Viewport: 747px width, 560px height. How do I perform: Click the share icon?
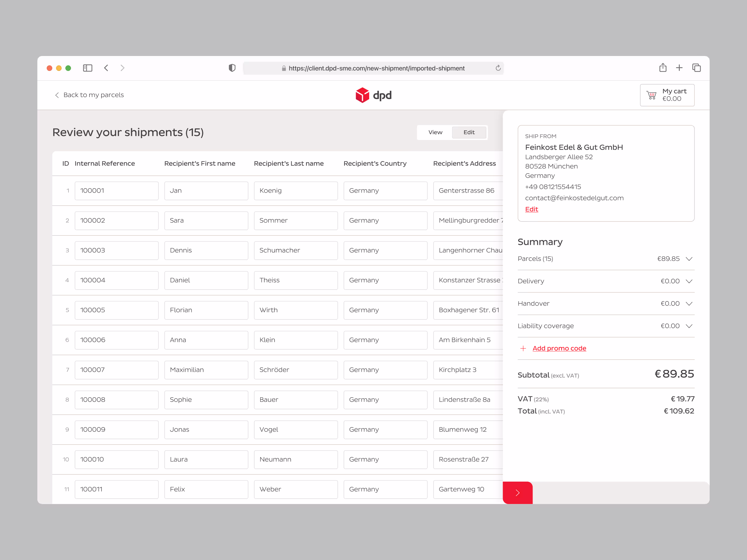663,68
